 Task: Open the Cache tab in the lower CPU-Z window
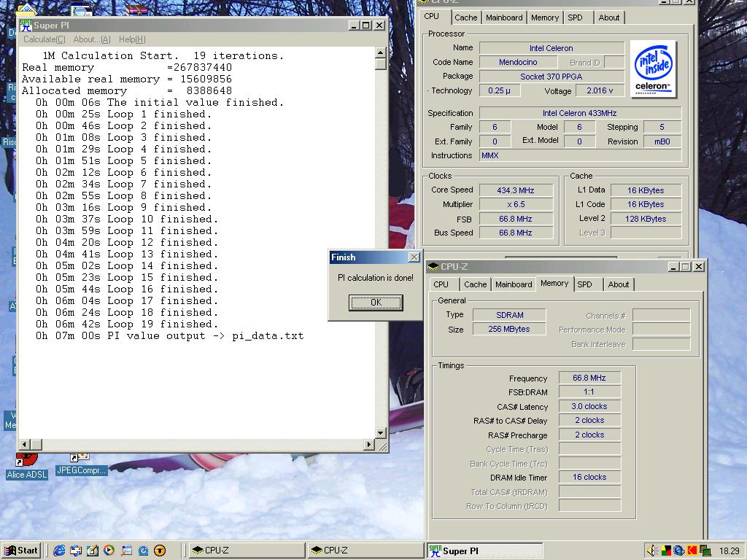(x=476, y=284)
